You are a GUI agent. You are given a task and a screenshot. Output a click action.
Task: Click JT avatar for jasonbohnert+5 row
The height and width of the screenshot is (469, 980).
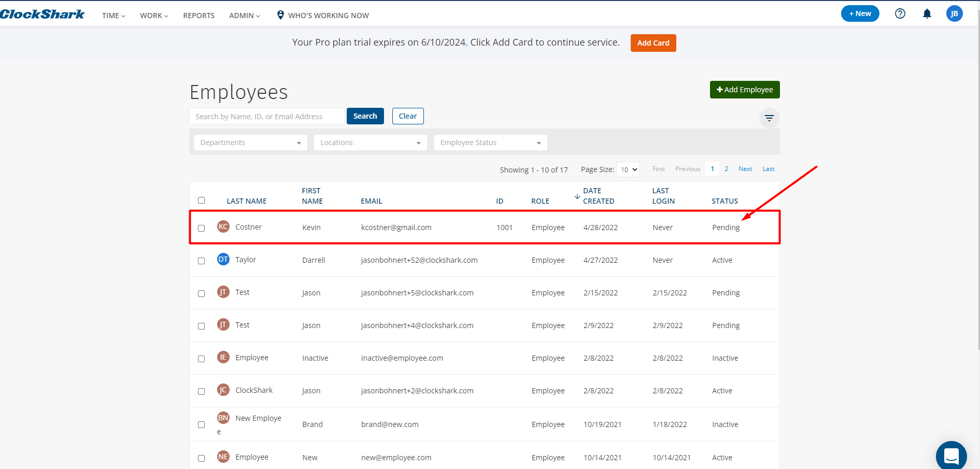223,292
